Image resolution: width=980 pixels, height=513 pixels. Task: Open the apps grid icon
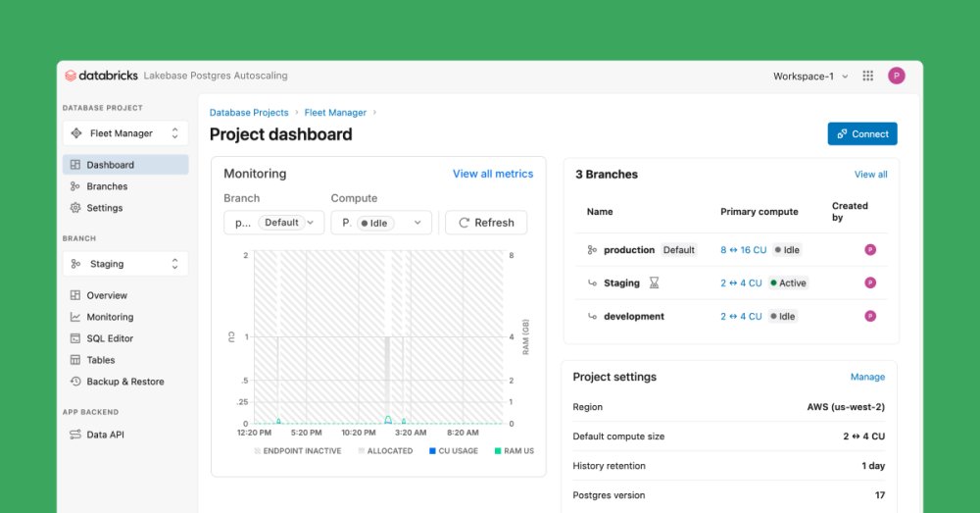click(867, 76)
